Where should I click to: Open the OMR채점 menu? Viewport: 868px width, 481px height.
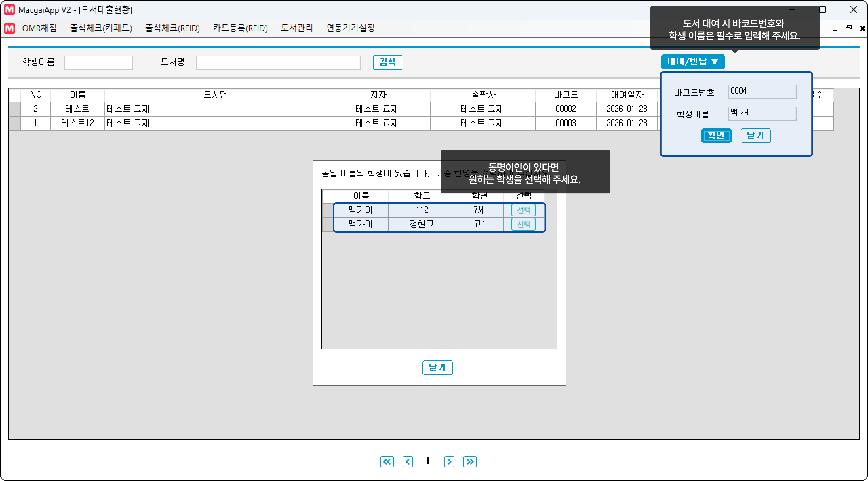39,28
